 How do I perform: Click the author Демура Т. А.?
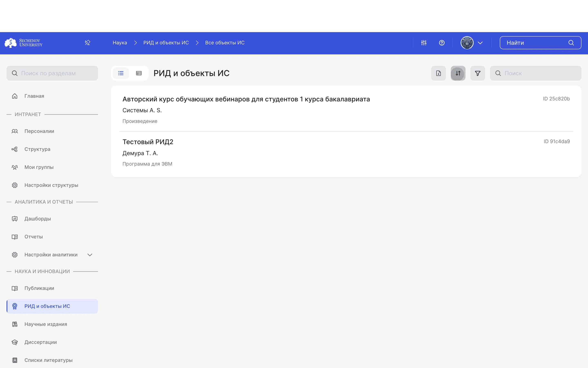tap(140, 153)
